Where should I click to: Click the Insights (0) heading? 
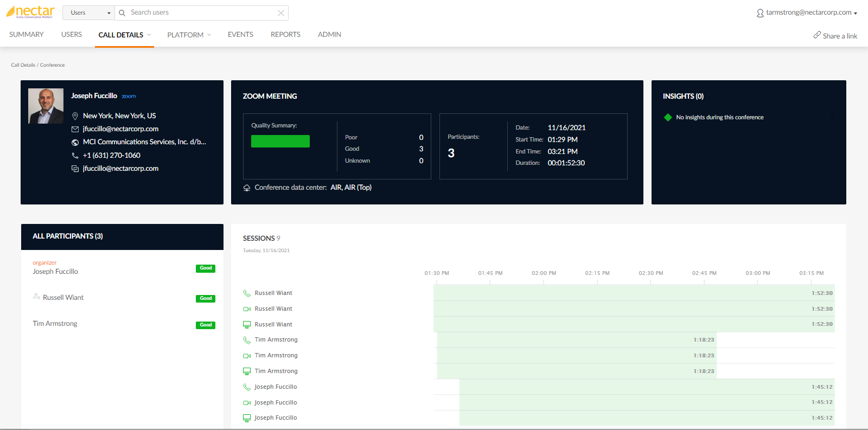pos(683,96)
